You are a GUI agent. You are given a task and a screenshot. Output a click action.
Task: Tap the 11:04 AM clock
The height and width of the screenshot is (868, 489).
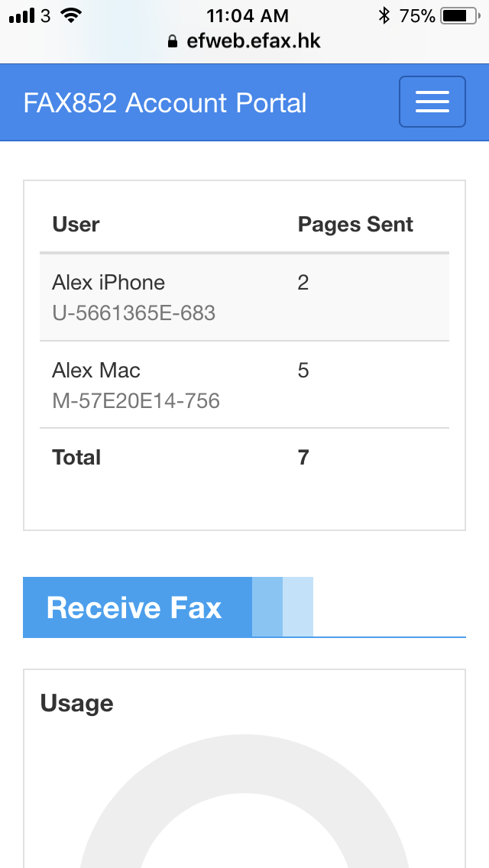click(x=247, y=15)
